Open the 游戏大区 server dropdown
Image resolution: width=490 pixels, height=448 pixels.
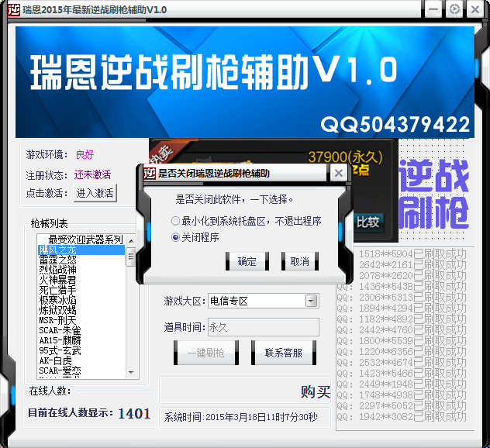tap(311, 302)
